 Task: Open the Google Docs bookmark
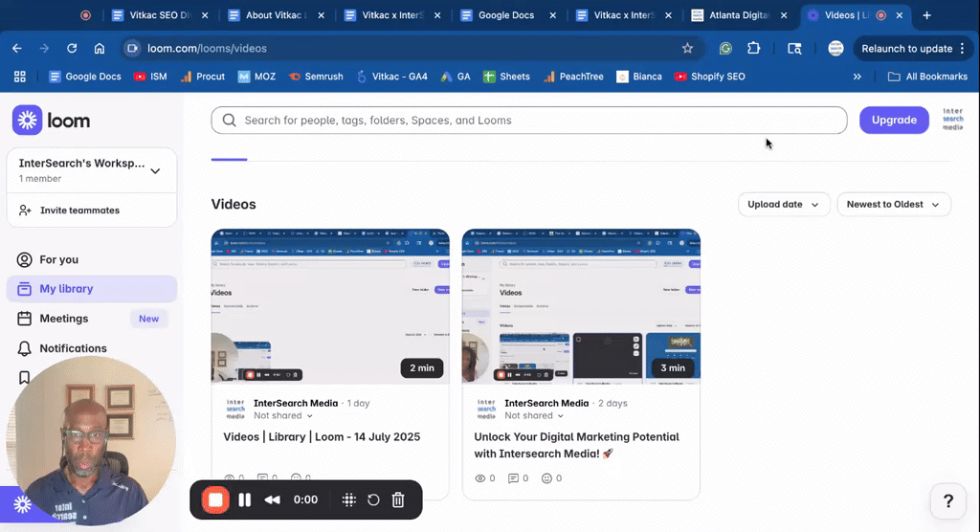click(85, 77)
